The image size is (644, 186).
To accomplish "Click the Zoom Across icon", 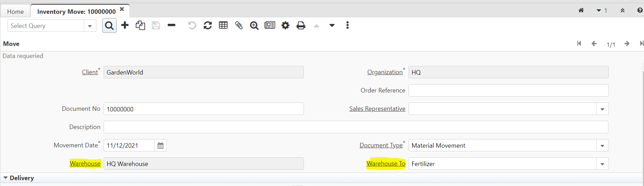I will 254,26.
